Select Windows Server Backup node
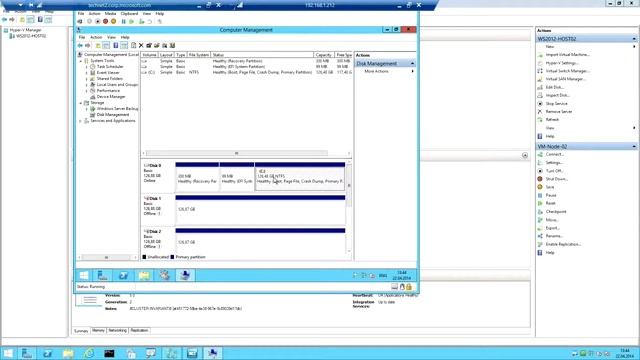The width and height of the screenshot is (640, 360). point(117,109)
